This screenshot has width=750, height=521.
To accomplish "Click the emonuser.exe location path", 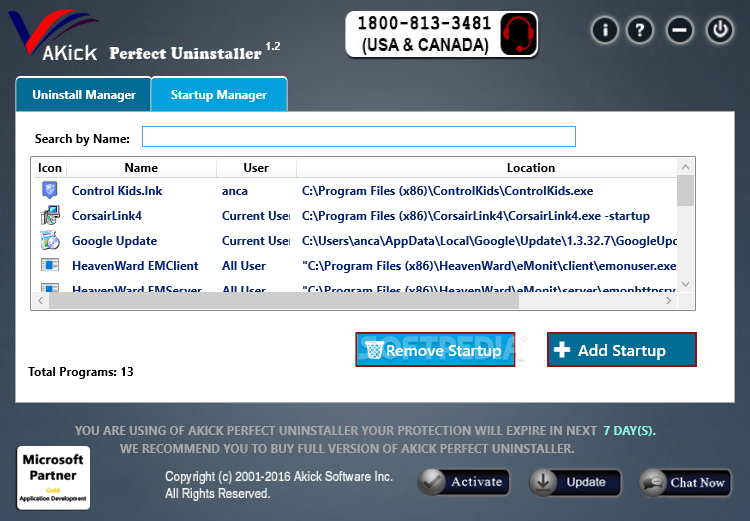I will pyautogui.click(x=489, y=266).
